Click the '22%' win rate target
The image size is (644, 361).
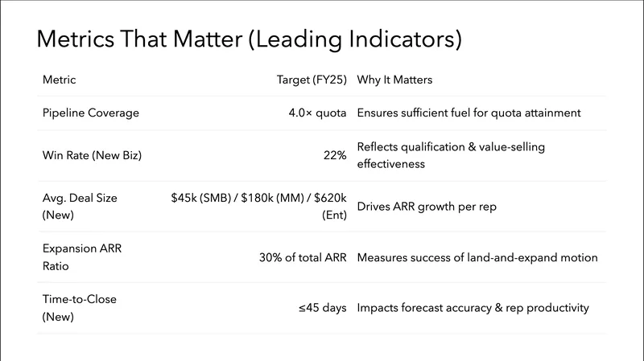click(x=334, y=155)
